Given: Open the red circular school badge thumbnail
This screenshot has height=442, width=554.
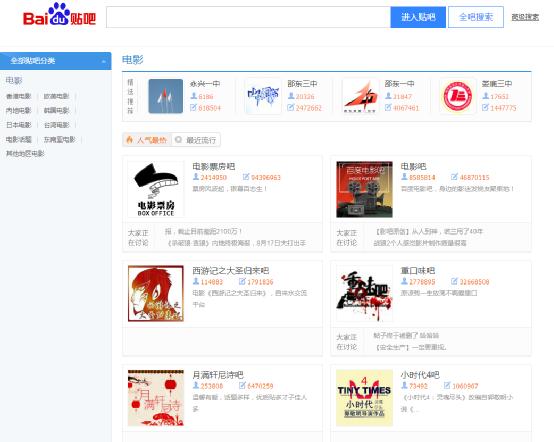Looking at the screenshot, I should coord(458,96).
